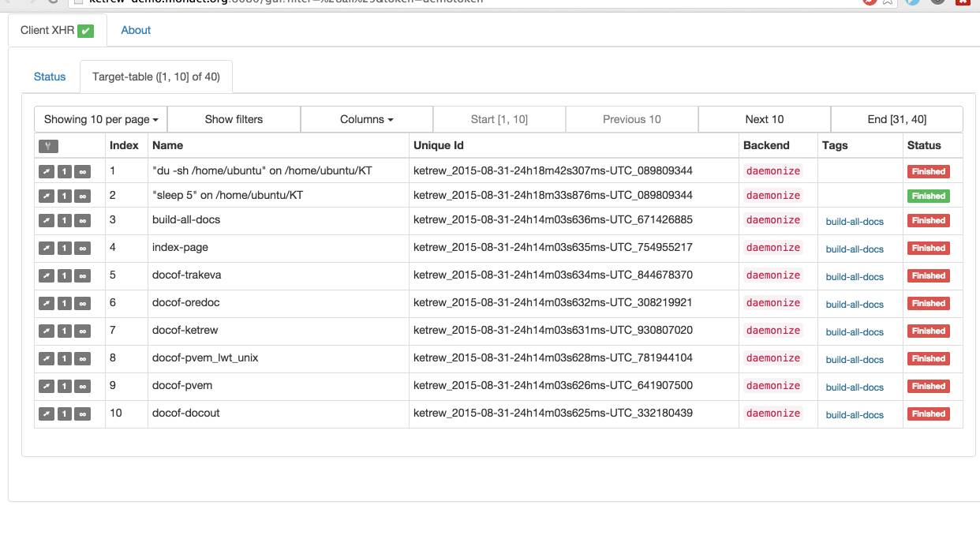Switch to the Status tab

click(x=50, y=77)
